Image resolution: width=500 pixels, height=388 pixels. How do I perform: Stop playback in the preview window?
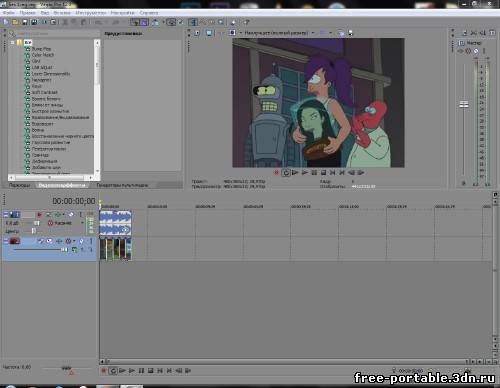click(323, 172)
